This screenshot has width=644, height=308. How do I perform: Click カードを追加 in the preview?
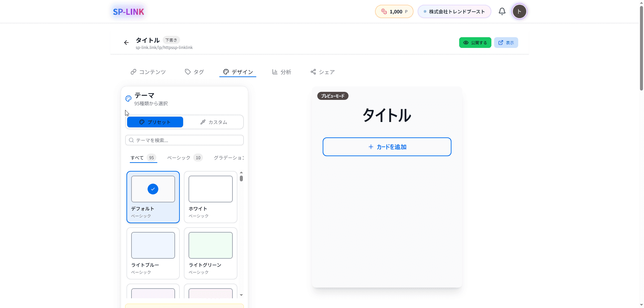(x=387, y=147)
